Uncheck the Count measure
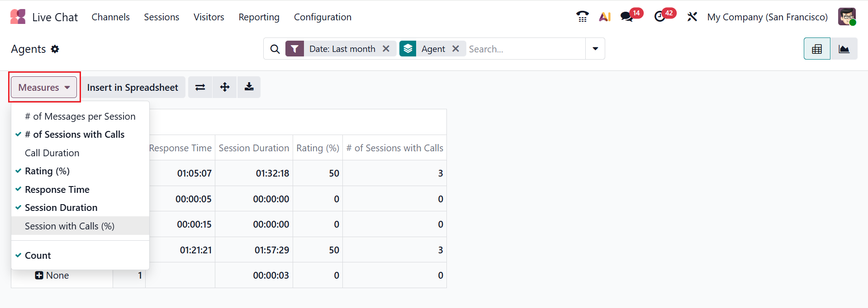The width and height of the screenshot is (868, 308). (x=38, y=256)
